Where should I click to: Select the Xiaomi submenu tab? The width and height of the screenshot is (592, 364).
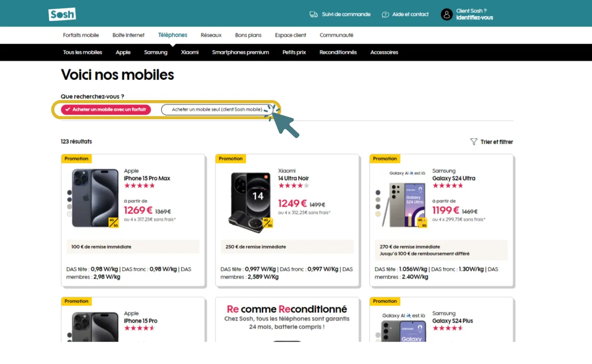[x=190, y=52]
